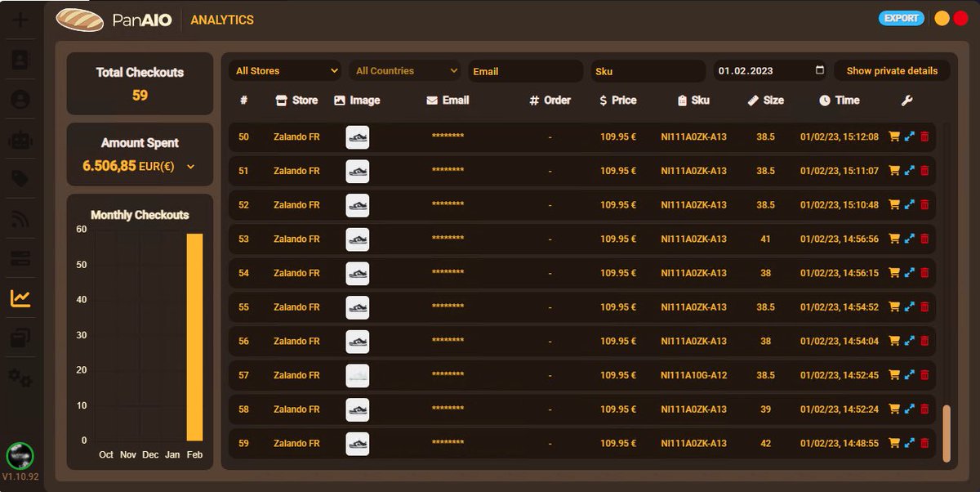This screenshot has height=492, width=980.
Task: Sort by the Price column header
Action: tap(617, 101)
